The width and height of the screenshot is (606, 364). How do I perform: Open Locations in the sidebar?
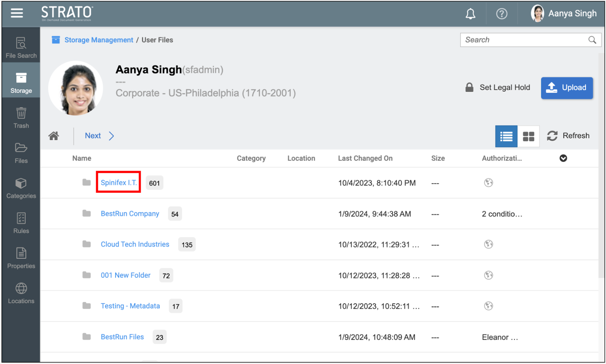click(x=21, y=293)
